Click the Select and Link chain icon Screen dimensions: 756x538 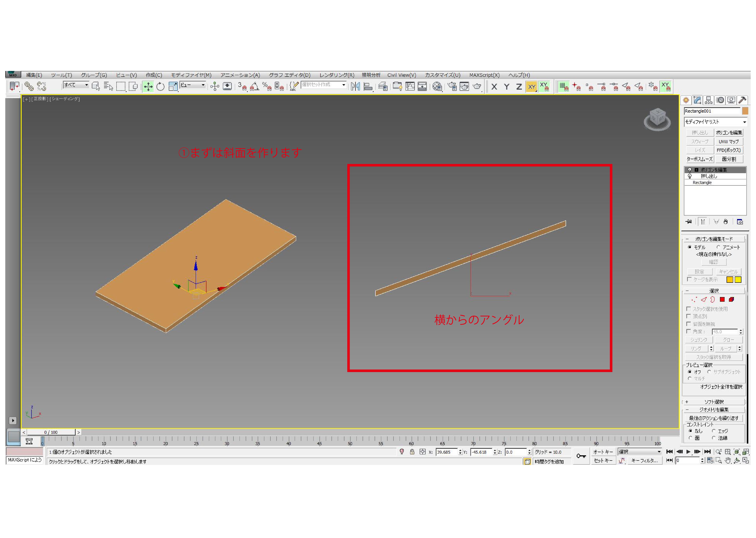(29, 87)
